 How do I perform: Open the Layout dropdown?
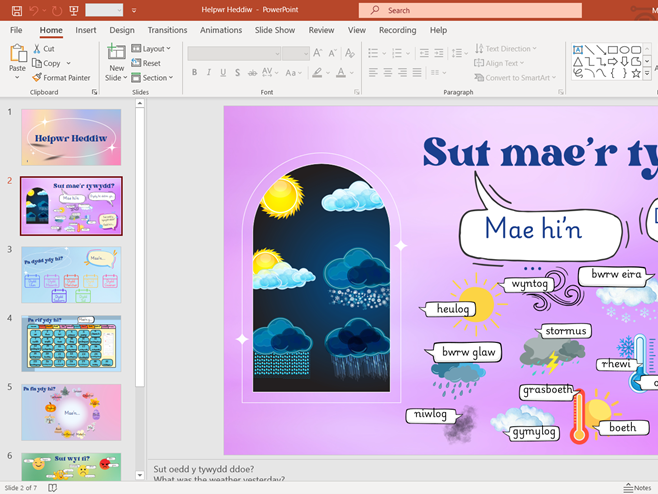(x=152, y=48)
